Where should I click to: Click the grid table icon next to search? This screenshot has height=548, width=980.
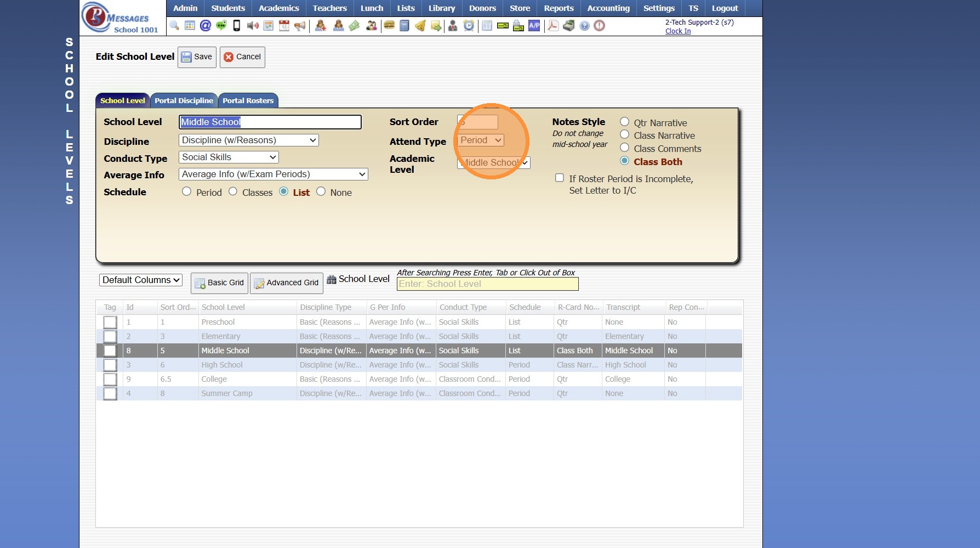190,25
